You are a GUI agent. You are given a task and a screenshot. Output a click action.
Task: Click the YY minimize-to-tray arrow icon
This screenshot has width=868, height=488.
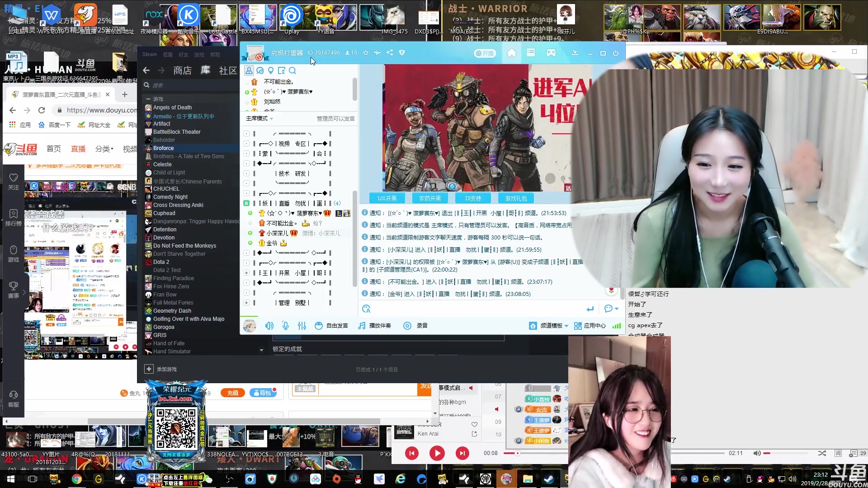coord(575,53)
